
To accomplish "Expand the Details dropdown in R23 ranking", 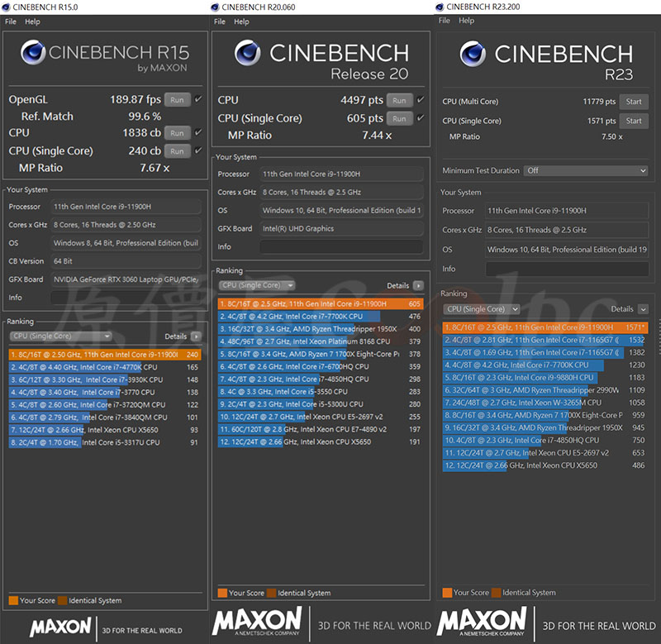I will [x=643, y=309].
